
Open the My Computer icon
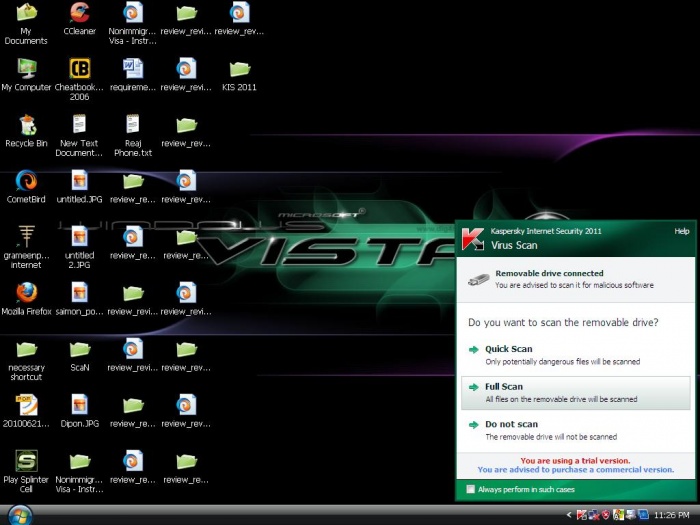26,69
